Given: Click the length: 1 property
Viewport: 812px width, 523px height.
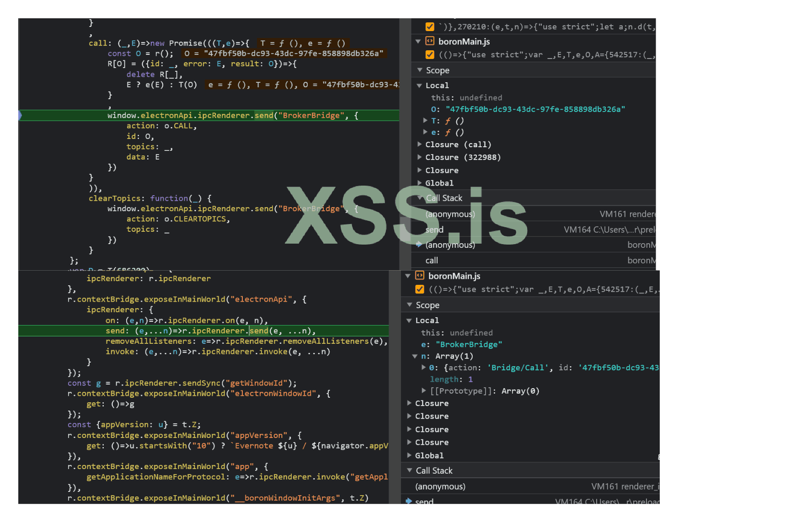Looking at the screenshot, I should pyautogui.click(x=451, y=379).
